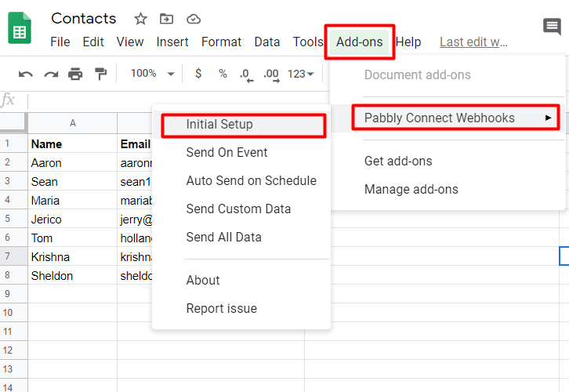The height and width of the screenshot is (392, 569).
Task: Expand Pabbly Connect Webhooks submenu arrow
Action: 548,118
